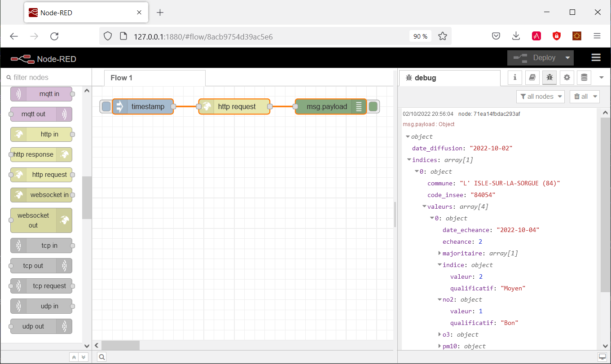
Task: Collapse the 'indice: object' tree item
Action: pos(440,265)
